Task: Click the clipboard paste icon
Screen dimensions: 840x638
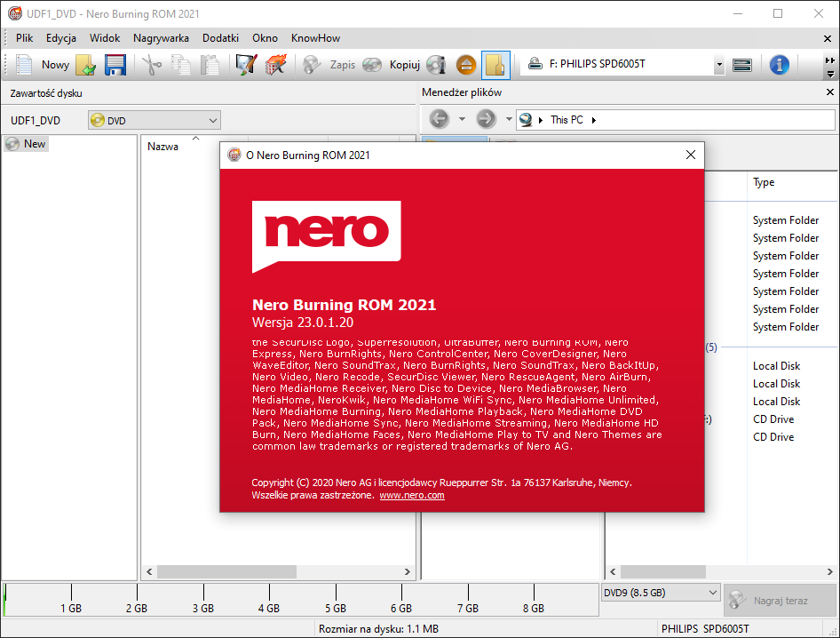Action: [x=210, y=65]
